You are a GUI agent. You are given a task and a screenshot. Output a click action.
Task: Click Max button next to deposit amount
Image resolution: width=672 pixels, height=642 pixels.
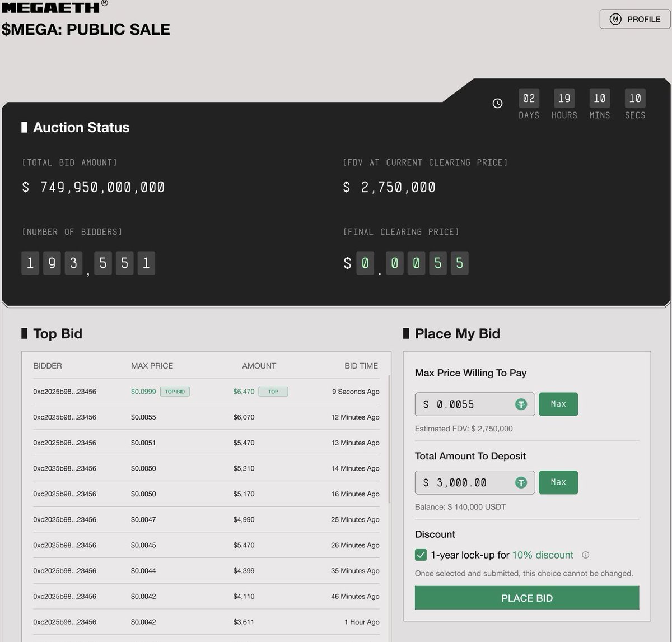(x=558, y=482)
